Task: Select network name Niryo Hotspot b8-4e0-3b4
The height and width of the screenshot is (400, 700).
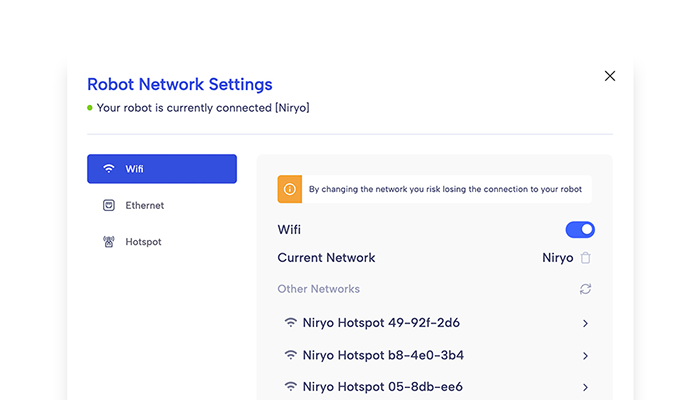Action: [383, 355]
